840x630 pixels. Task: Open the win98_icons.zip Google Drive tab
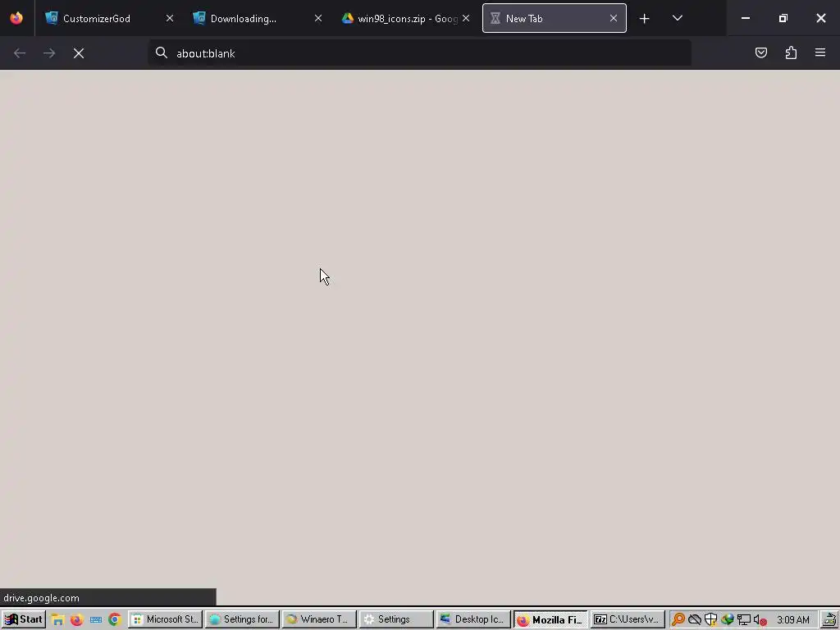click(405, 18)
